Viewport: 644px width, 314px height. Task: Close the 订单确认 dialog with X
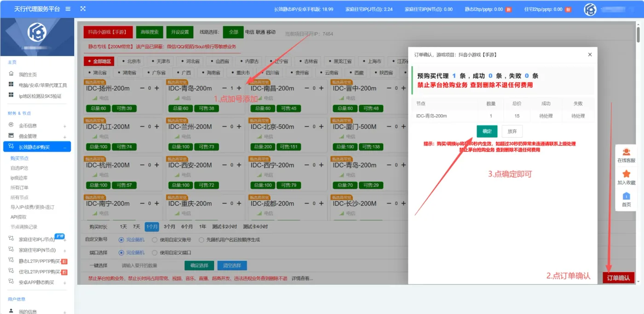590,54
